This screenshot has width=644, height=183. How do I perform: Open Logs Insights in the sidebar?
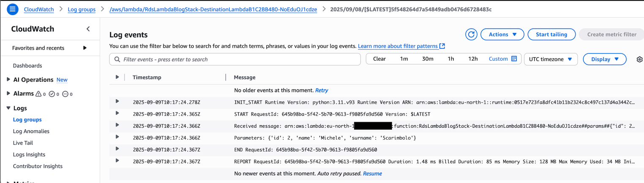(x=29, y=155)
